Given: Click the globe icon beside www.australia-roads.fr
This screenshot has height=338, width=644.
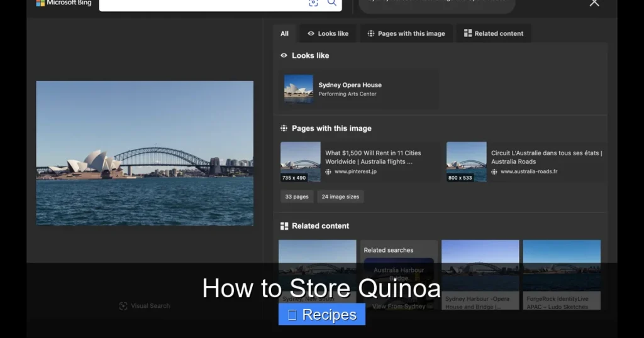Looking at the screenshot, I should (x=494, y=172).
